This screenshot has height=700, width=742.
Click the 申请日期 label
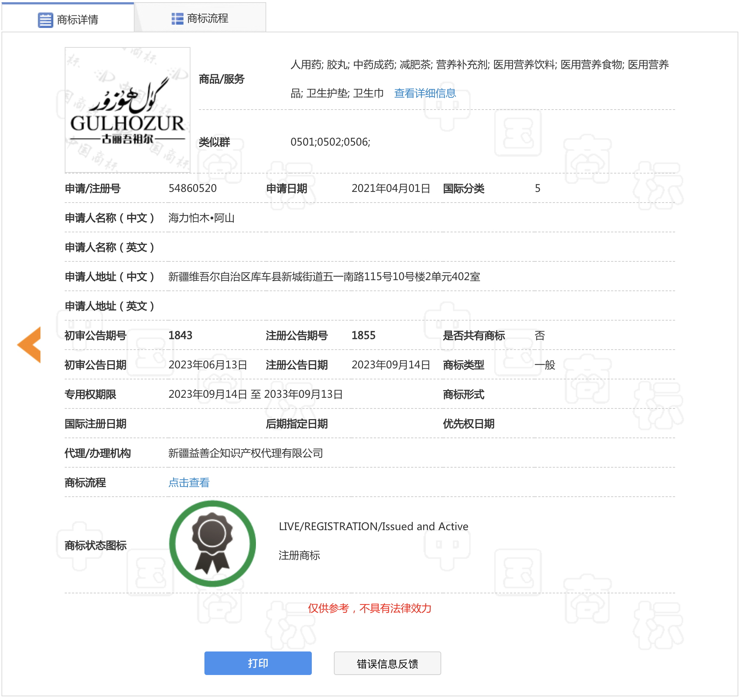287,189
